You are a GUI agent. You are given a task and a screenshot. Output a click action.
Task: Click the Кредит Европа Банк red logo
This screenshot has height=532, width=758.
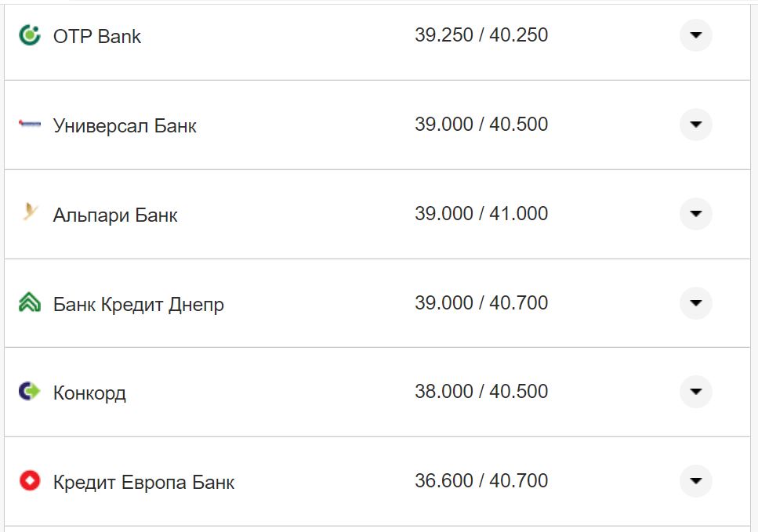click(30, 480)
